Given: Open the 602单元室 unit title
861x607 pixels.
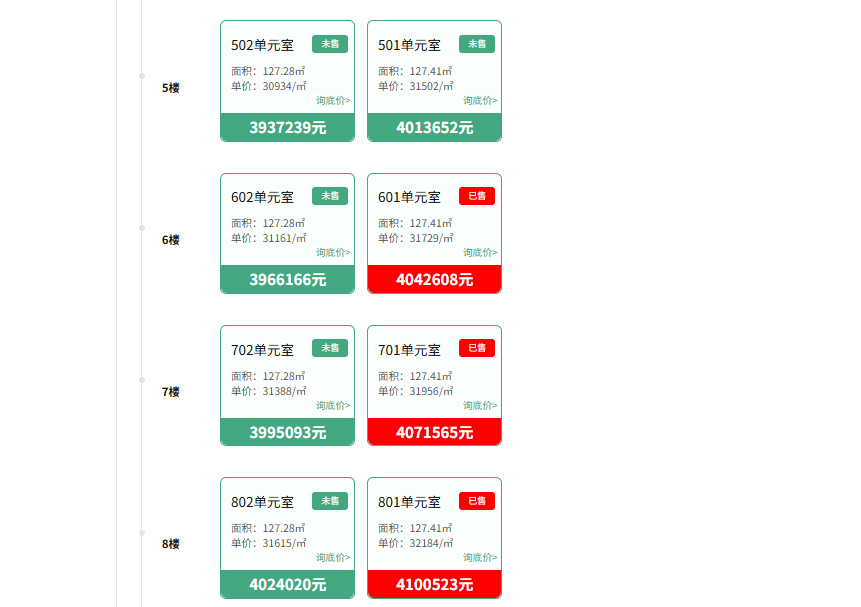Looking at the screenshot, I should [x=262, y=197].
